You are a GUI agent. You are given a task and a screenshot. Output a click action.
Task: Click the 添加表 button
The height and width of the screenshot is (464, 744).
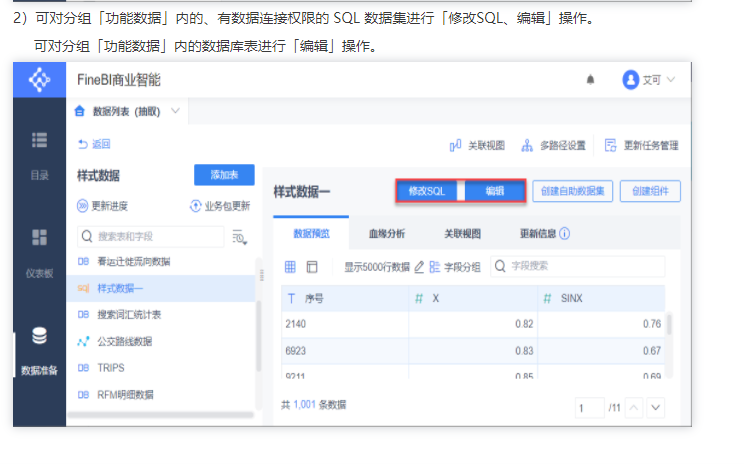pyautogui.click(x=224, y=175)
